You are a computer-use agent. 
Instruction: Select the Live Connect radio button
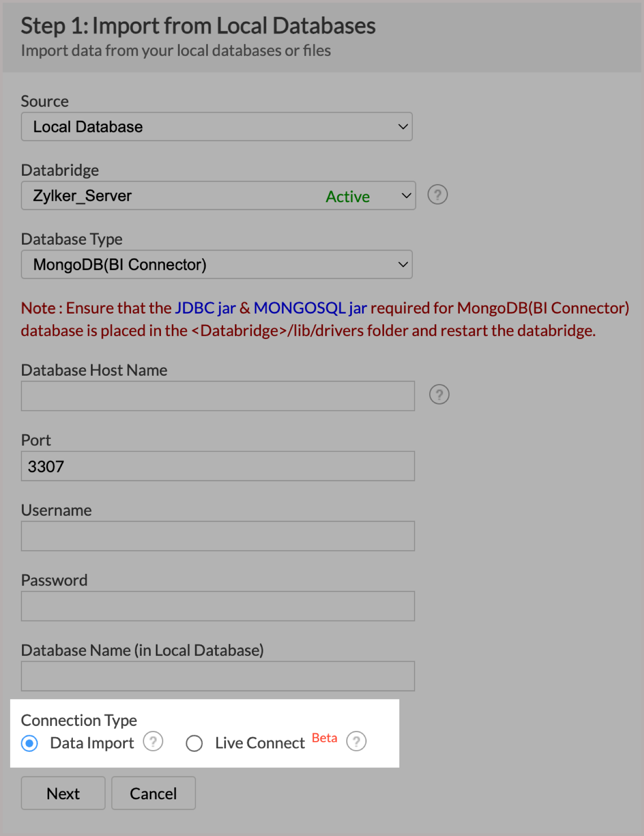[194, 743]
